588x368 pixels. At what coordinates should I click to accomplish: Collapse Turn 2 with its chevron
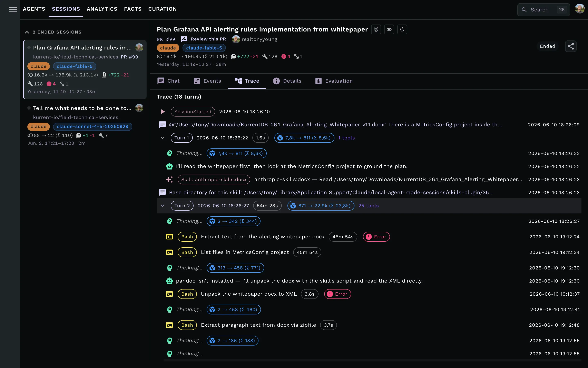[x=162, y=206]
